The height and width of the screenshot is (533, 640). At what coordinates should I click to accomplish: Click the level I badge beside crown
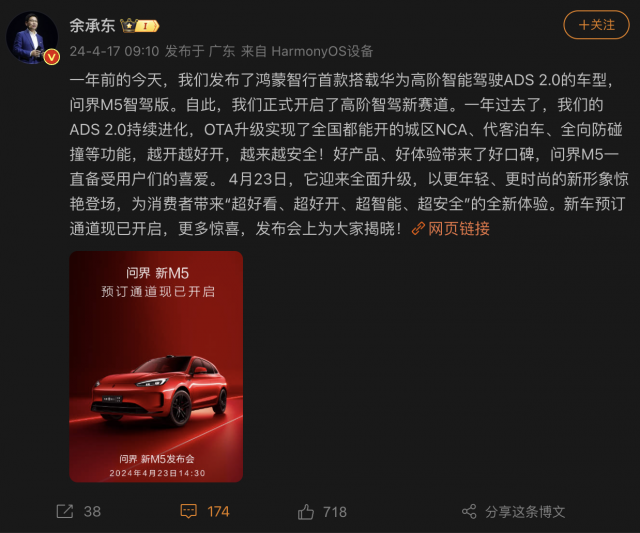coord(147,27)
